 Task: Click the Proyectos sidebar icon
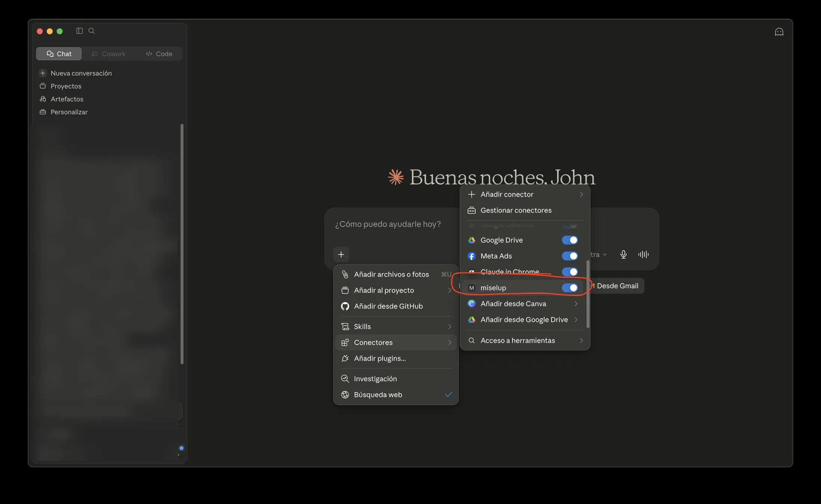pos(43,86)
